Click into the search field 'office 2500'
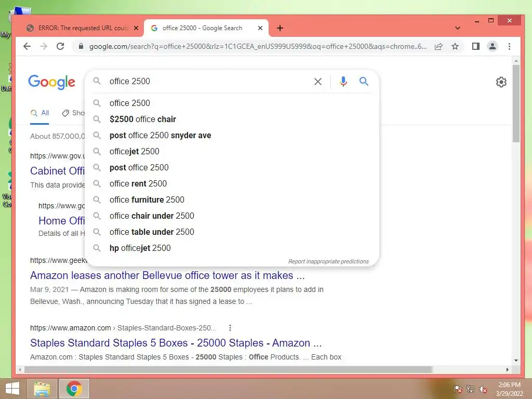532x399 pixels. point(207,82)
